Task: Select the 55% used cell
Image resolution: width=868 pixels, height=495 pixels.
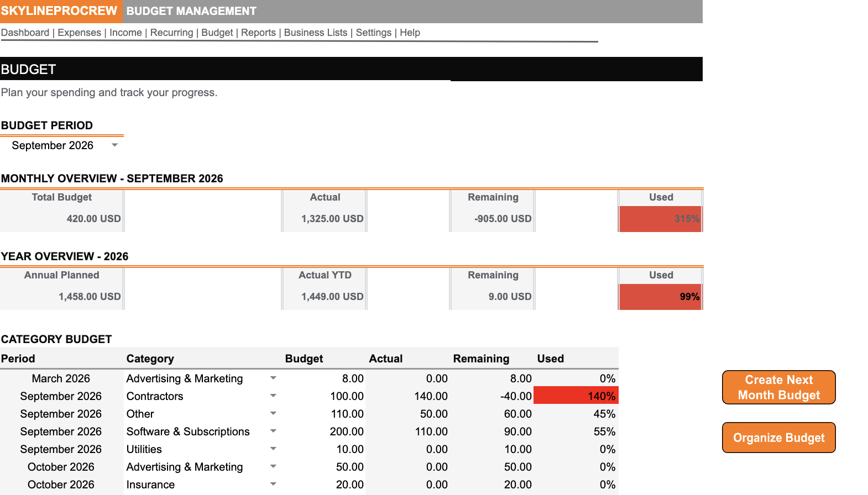Action: [x=576, y=431]
